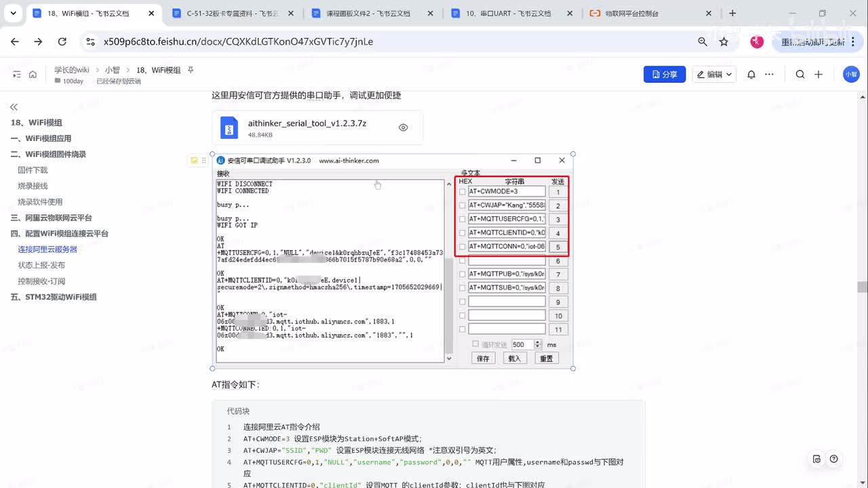Jump to outline heading 二、WiFi模组固件烧录
Screen dimensions: 868x488
[x=48, y=154]
